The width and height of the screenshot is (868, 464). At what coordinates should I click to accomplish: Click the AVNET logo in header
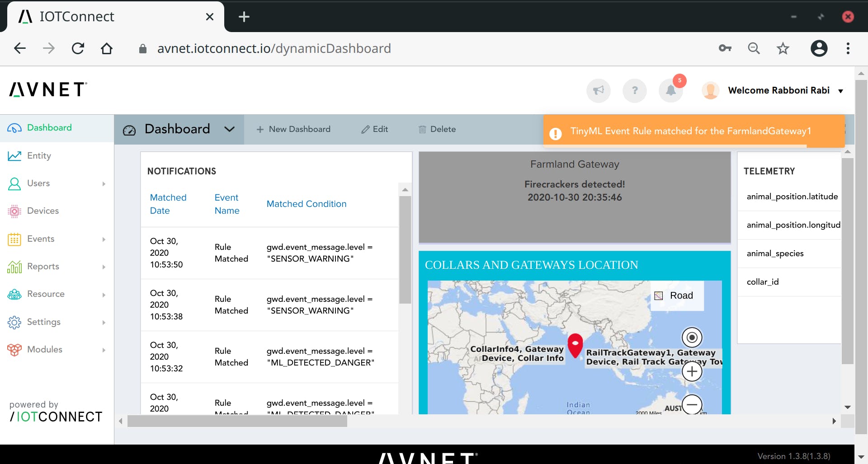[x=48, y=89]
